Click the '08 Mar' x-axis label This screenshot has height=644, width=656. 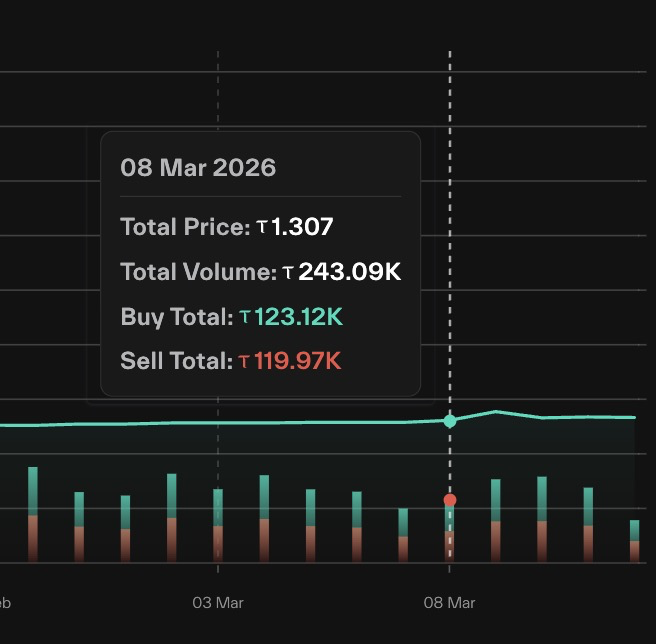tap(449, 603)
